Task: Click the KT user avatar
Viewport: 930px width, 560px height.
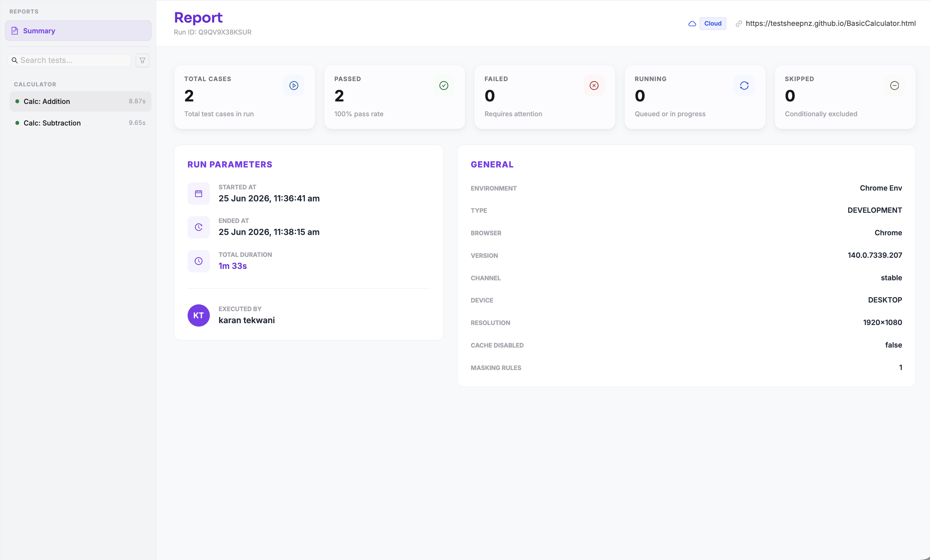Action: point(198,316)
